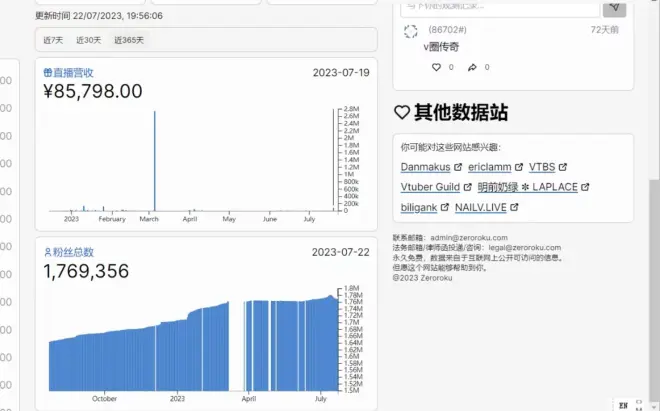This screenshot has width=660, height=411.
Task: Click the external-link icon next to VTBS
Action: [x=562, y=167]
